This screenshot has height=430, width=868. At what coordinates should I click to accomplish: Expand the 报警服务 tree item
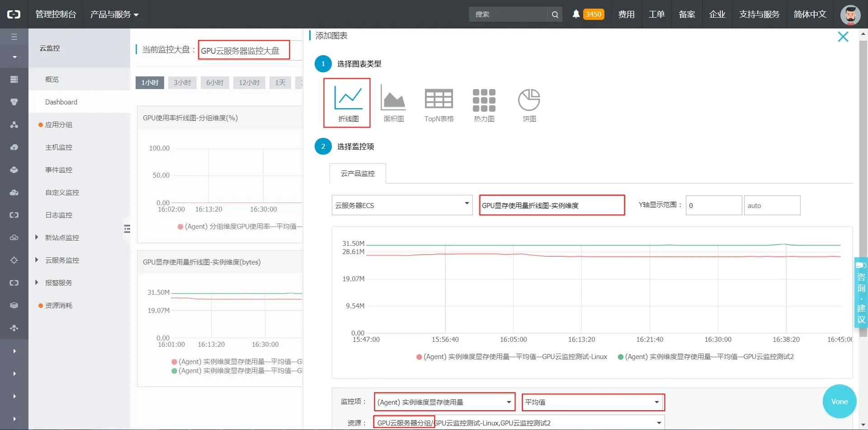[x=37, y=283]
